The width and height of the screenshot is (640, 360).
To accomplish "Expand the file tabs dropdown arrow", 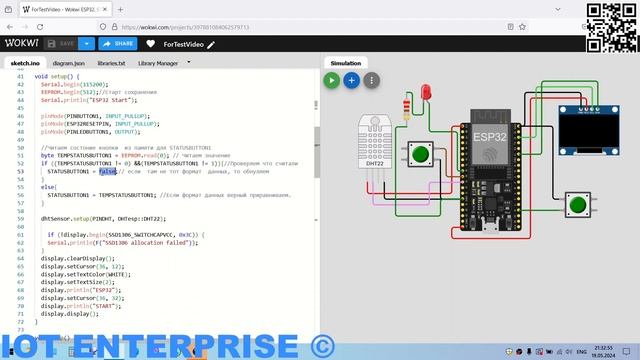I will (x=189, y=62).
